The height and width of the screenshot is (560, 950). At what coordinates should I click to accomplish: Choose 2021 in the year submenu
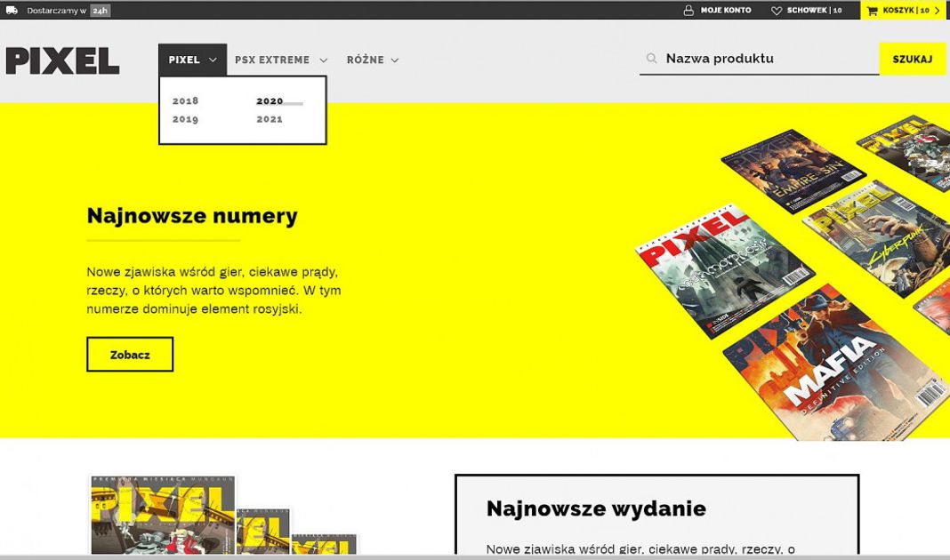tap(270, 119)
